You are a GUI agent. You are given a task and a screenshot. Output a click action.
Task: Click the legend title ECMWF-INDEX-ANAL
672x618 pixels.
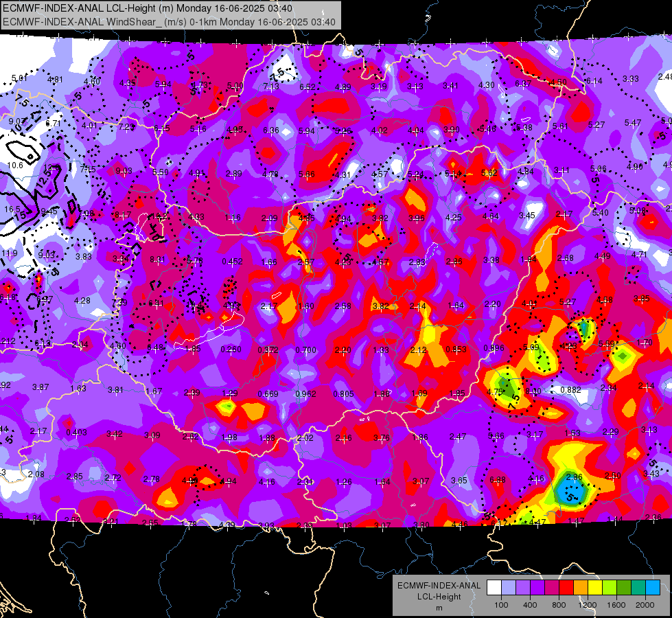(439, 586)
